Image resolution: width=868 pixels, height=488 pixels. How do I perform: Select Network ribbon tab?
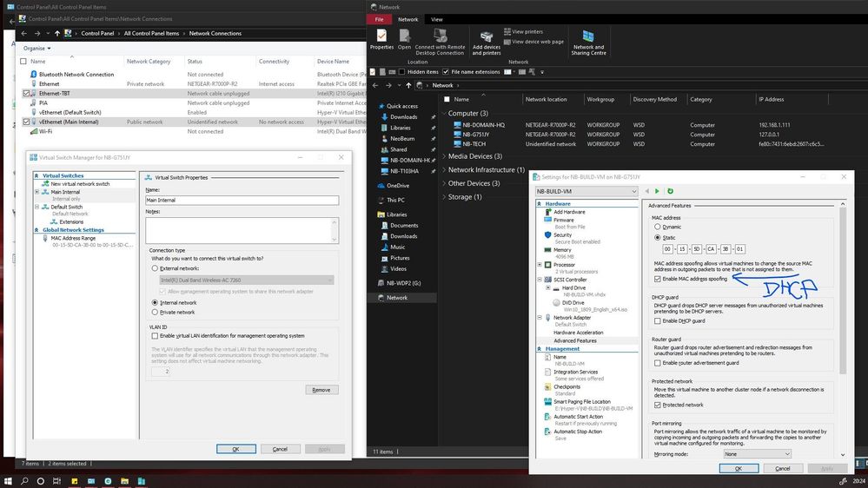[408, 19]
